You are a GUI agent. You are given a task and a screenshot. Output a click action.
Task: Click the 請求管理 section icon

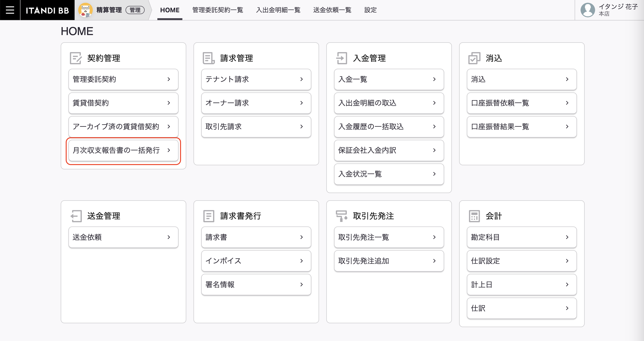point(209,58)
